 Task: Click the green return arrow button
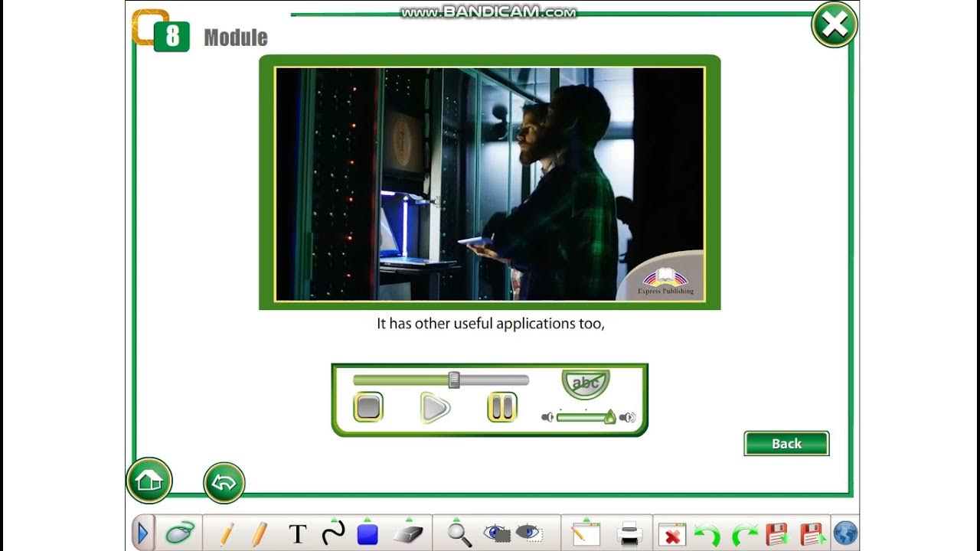coord(224,483)
